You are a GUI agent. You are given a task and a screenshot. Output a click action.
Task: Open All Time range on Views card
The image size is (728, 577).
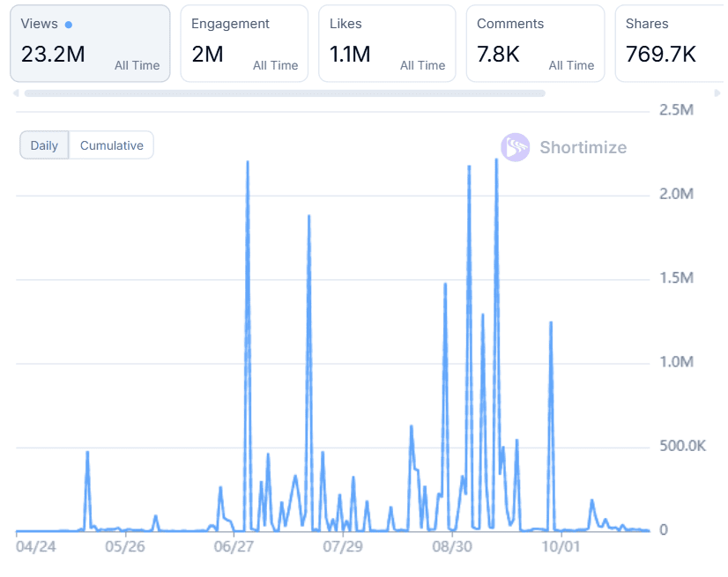click(x=137, y=65)
